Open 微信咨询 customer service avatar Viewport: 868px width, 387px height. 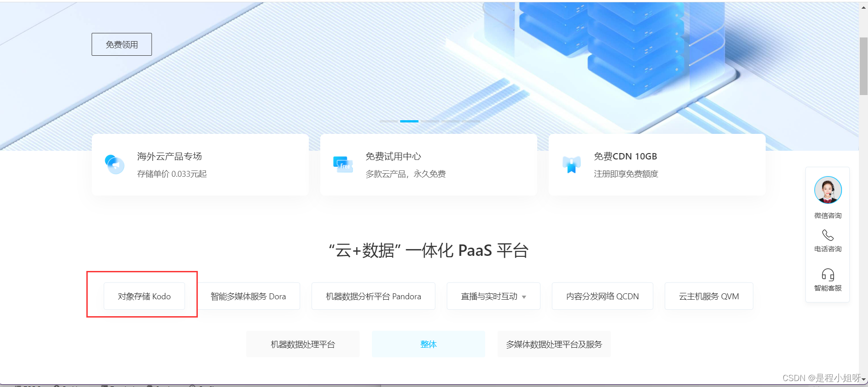828,190
